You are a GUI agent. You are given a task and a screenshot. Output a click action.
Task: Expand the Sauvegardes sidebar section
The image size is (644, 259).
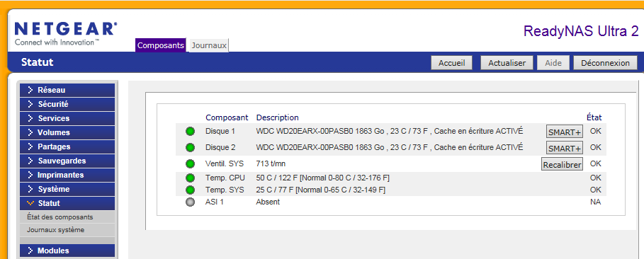67,161
